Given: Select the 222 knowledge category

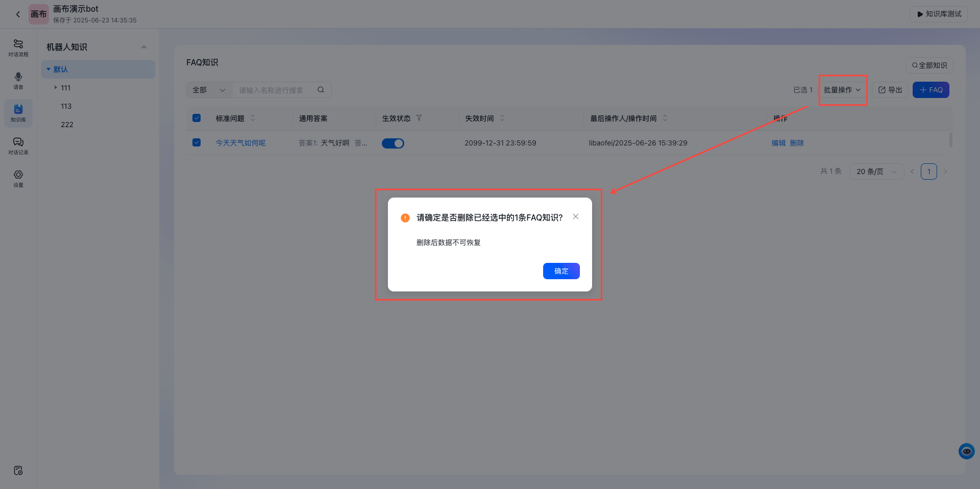Looking at the screenshot, I should tap(67, 124).
